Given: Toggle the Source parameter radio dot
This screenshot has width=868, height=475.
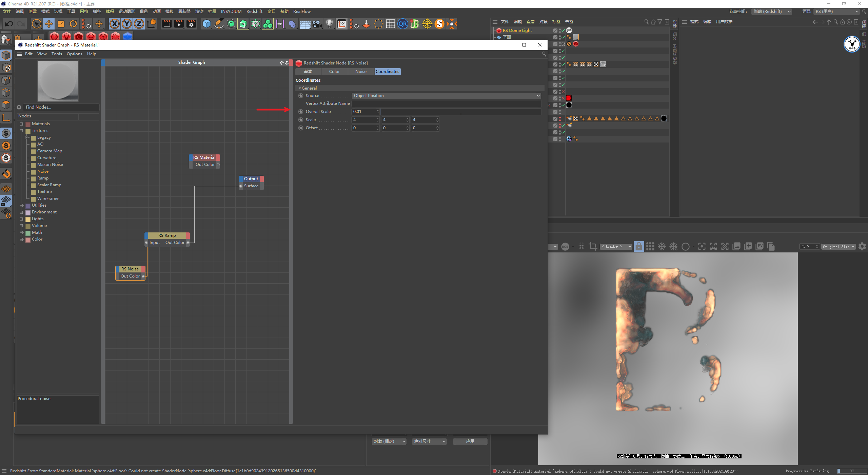Looking at the screenshot, I should [x=300, y=96].
